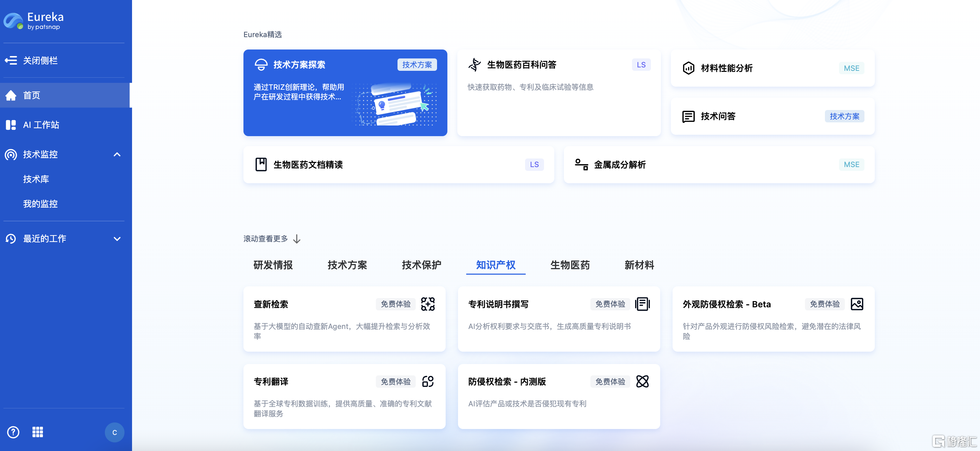The width and height of the screenshot is (980, 451).
Task: Click 免费体验 on the 外观防侵权检索 card
Action: coord(825,304)
